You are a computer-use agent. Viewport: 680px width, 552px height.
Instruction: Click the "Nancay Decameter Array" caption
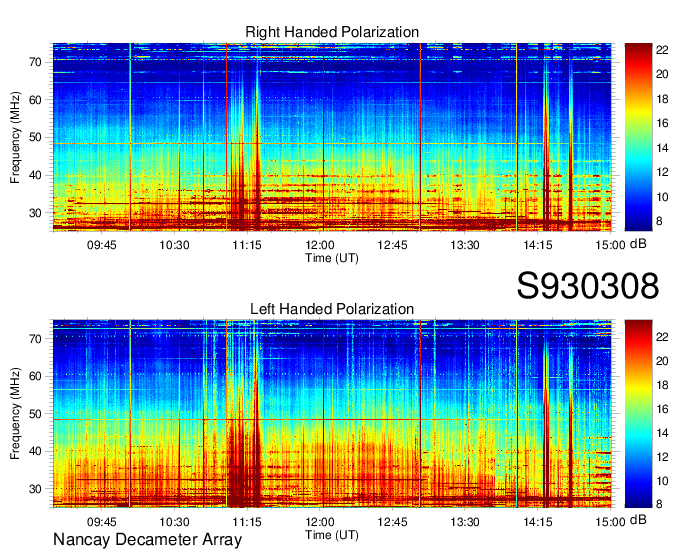tap(147, 539)
